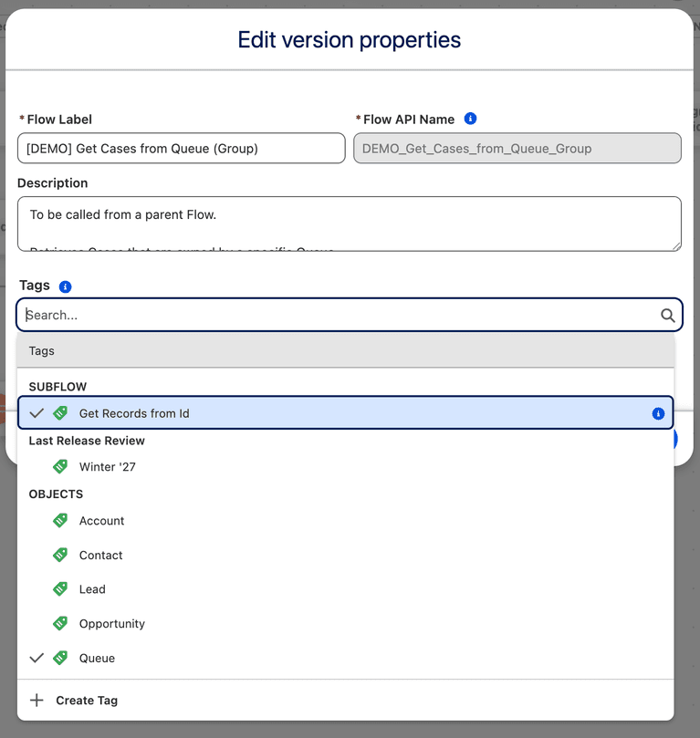The image size is (700, 738).
Task: Click the Description field label
Action: coord(53,182)
